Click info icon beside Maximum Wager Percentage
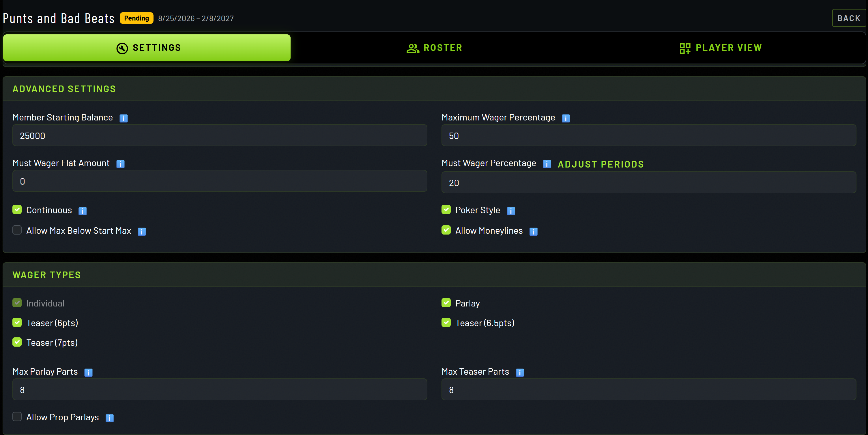The height and width of the screenshot is (435, 868). (x=566, y=118)
